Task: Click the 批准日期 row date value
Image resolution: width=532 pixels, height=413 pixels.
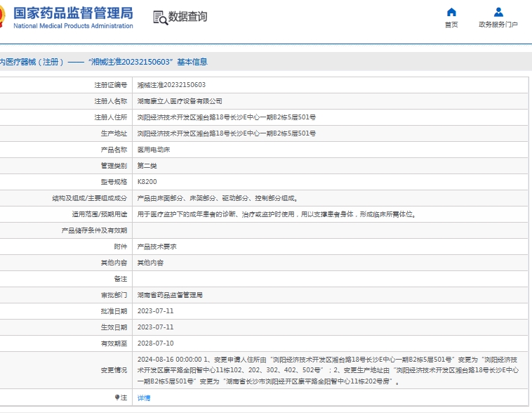Action: [x=155, y=311]
